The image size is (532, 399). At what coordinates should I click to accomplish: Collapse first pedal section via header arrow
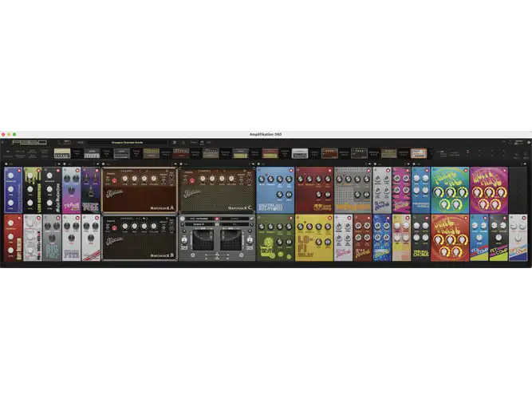[x=59, y=164]
